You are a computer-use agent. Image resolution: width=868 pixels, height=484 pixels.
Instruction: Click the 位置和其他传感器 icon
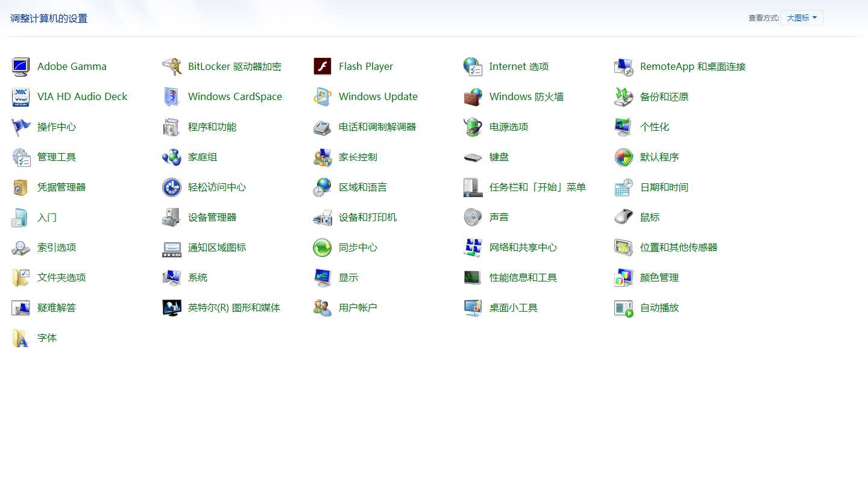point(624,247)
